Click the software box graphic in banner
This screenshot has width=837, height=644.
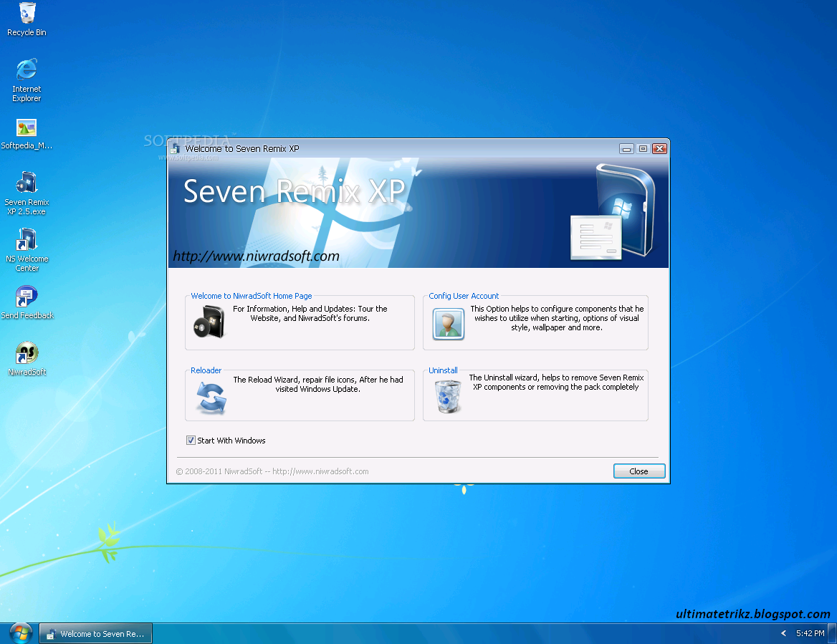coord(613,212)
